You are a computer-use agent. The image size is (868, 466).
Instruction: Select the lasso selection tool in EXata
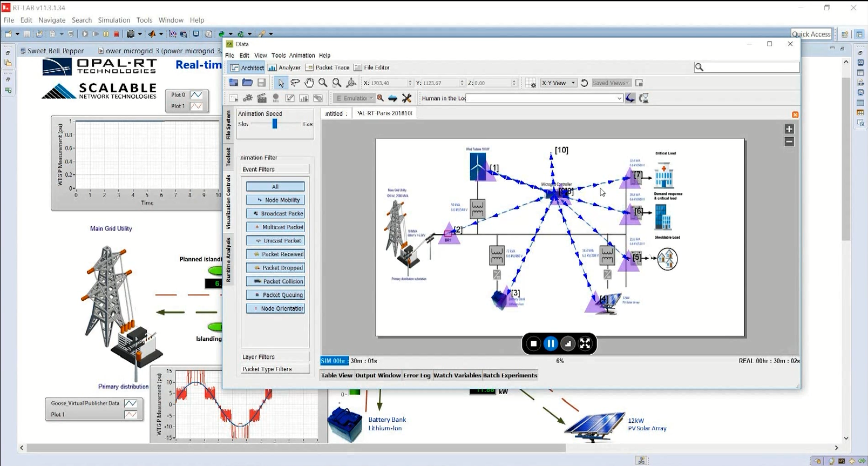pos(295,83)
